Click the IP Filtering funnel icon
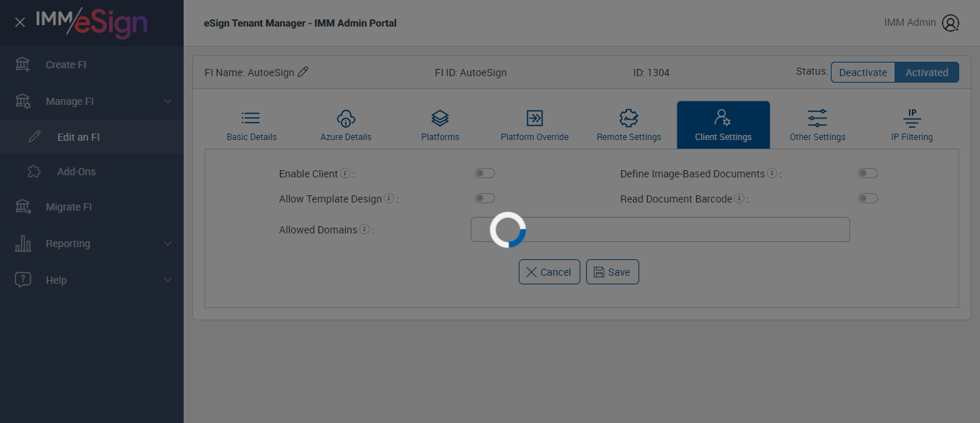 912,118
